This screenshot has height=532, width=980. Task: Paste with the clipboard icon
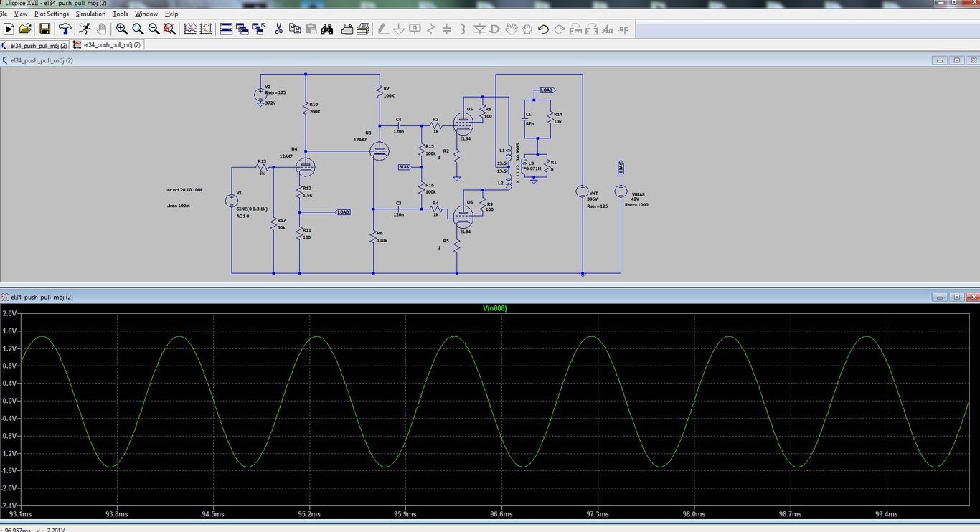point(311,29)
